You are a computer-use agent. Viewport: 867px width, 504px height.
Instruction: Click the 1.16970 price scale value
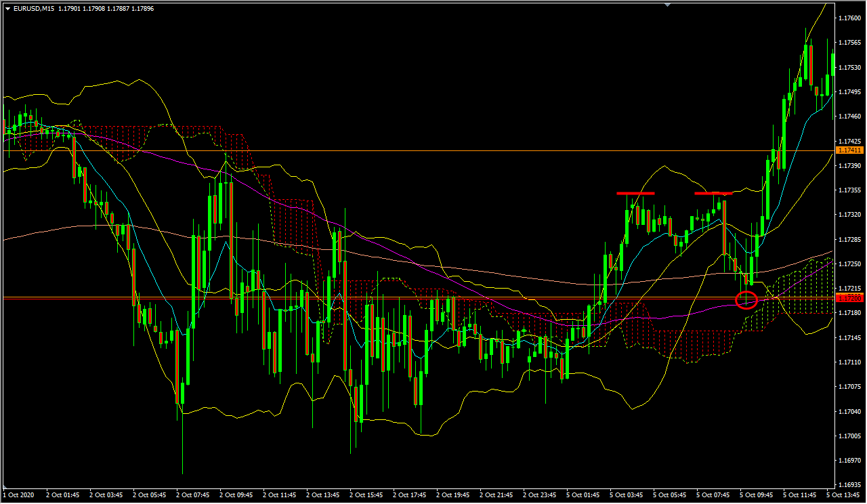[x=849, y=460]
